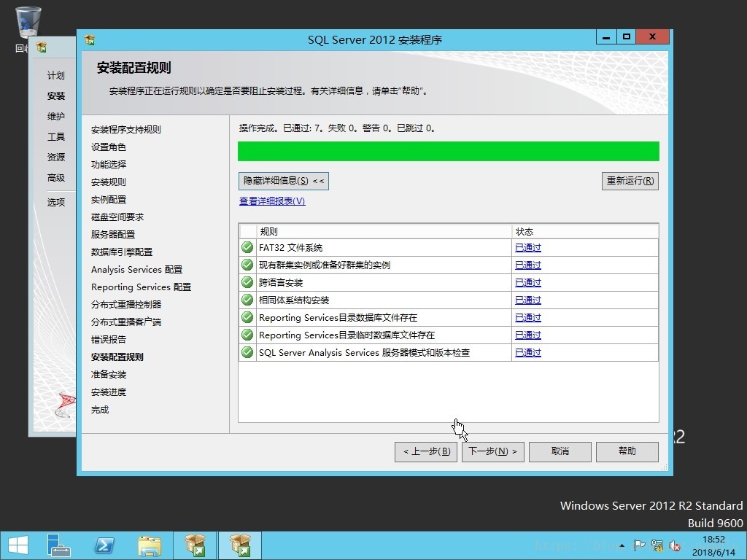Select 高级 in background installation center
Viewport: 747px width, 560px height.
(55, 178)
